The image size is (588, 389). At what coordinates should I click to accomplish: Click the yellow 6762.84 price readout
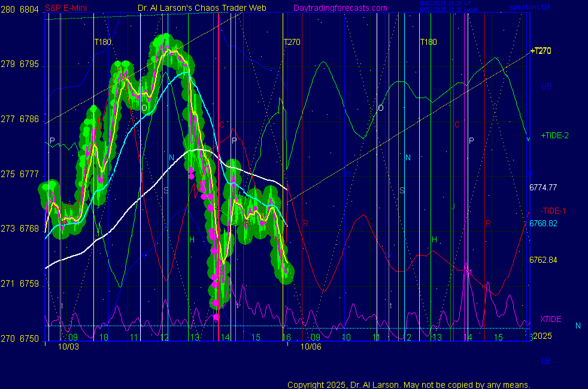[543, 260]
